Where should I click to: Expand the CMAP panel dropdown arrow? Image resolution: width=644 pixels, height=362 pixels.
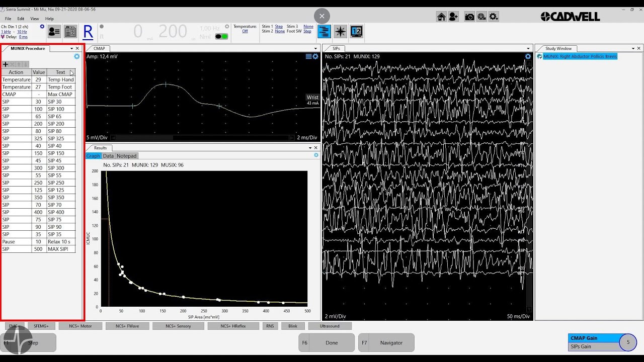315,49
